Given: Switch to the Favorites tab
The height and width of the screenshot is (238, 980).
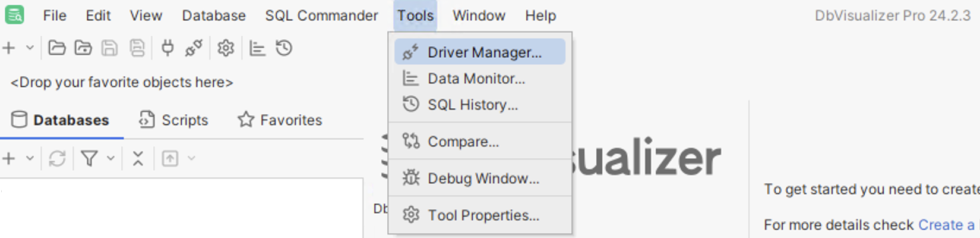Looking at the screenshot, I should pyautogui.click(x=280, y=120).
